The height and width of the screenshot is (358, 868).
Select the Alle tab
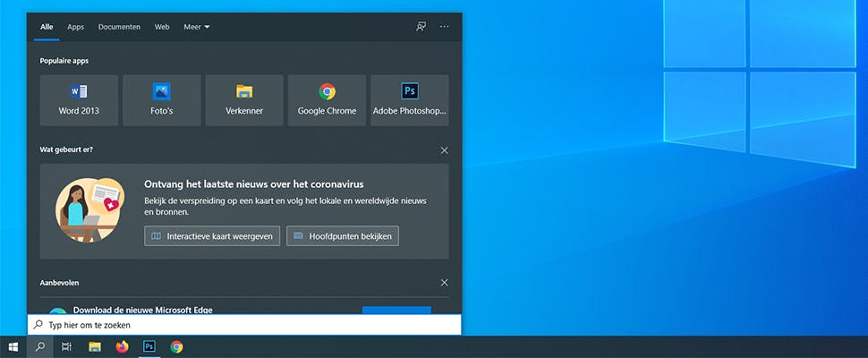point(47,27)
